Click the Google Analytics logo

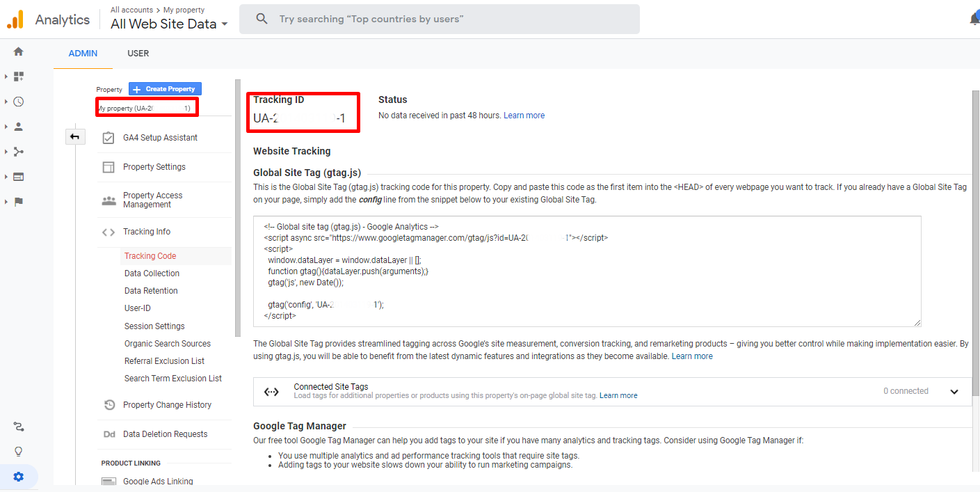(x=15, y=19)
